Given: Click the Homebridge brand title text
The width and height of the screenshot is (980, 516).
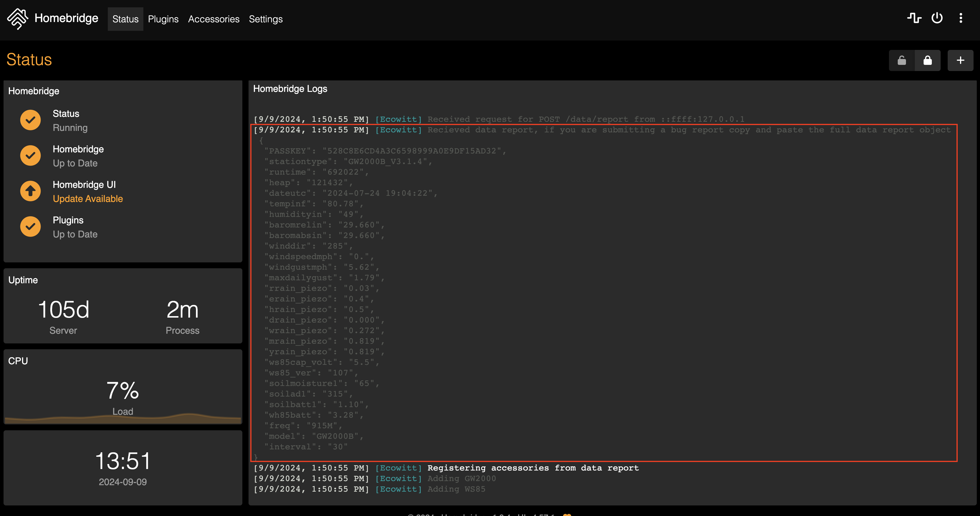Looking at the screenshot, I should (66, 18).
